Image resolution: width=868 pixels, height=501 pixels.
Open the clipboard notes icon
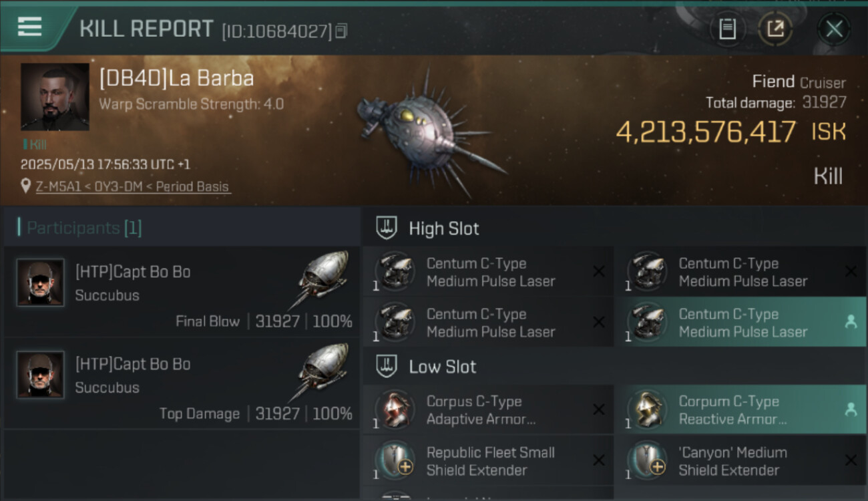727,29
